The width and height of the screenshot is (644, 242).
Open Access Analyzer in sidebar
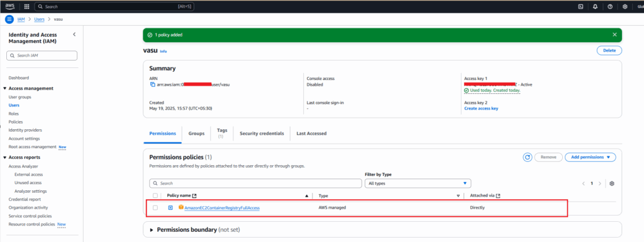[x=23, y=166]
